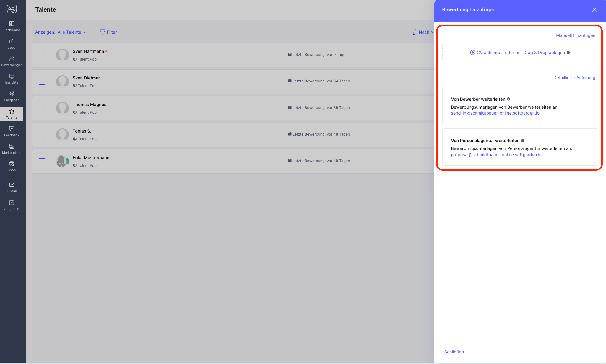This screenshot has height=364, width=606.
Task: Open Erika Mustermann talent entry
Action: [x=91, y=158]
